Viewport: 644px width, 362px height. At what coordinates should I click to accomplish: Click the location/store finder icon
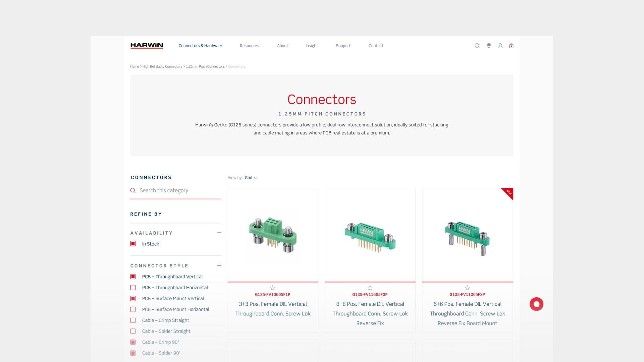(x=489, y=46)
